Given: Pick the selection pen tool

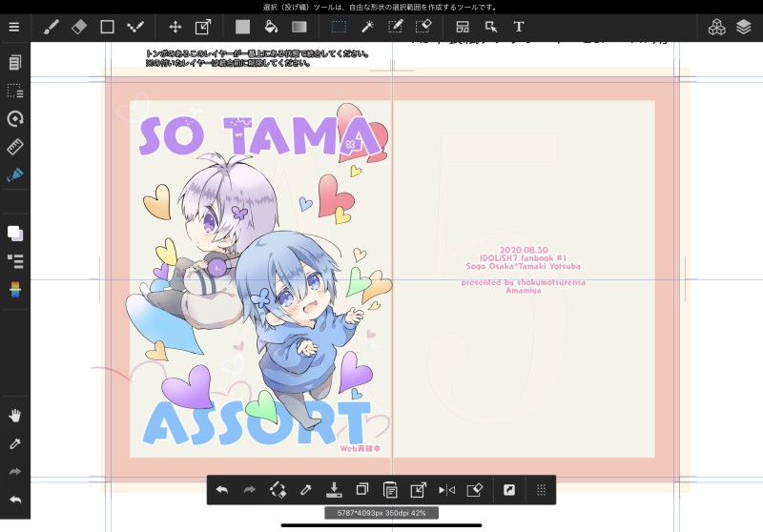Looking at the screenshot, I should click(x=395, y=27).
